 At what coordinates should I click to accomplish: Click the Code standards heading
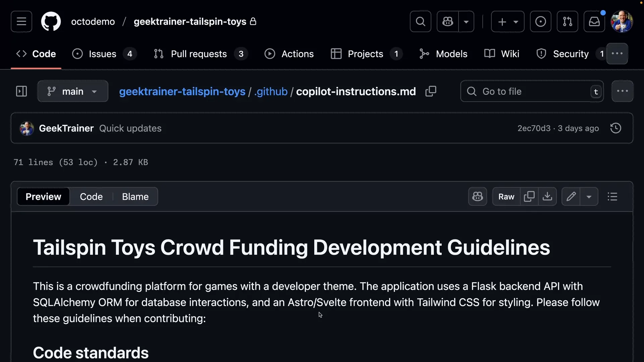91,353
